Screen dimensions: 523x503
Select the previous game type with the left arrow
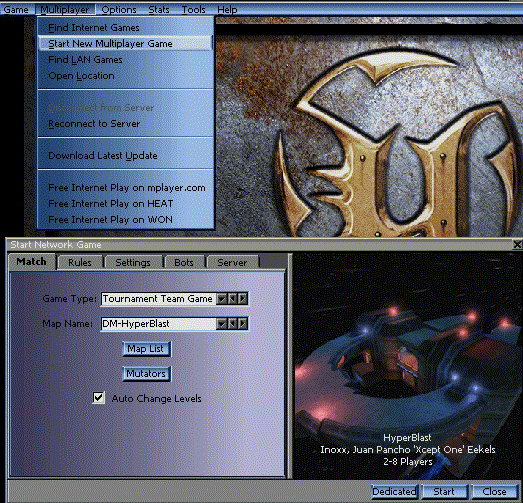[x=232, y=299]
